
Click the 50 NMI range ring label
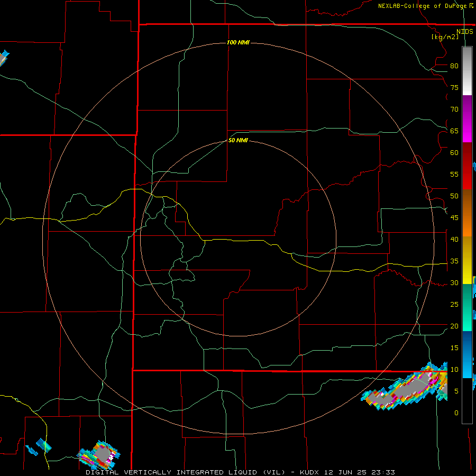tap(238, 140)
